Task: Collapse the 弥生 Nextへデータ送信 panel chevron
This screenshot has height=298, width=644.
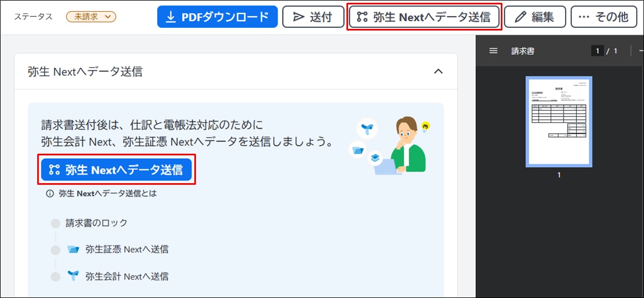Action: coord(438,71)
